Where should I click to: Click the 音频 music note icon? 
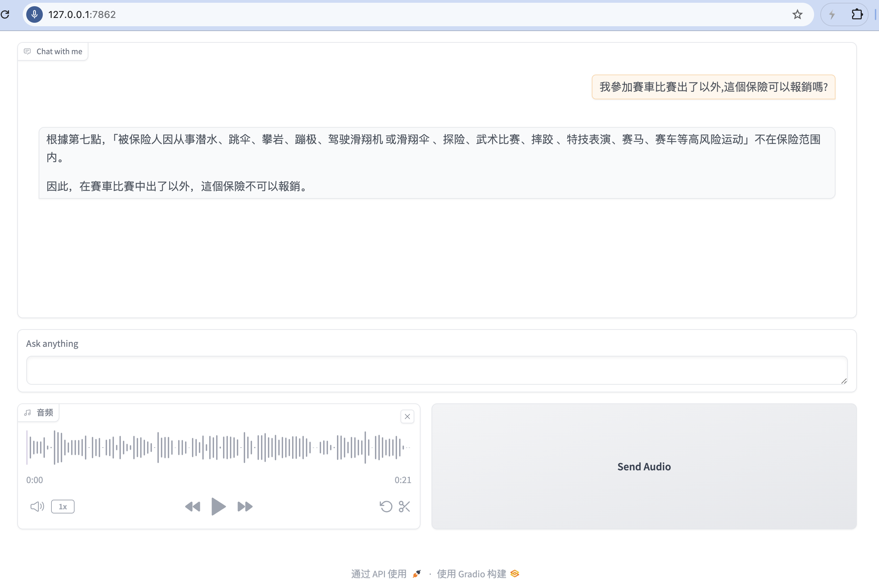point(27,412)
